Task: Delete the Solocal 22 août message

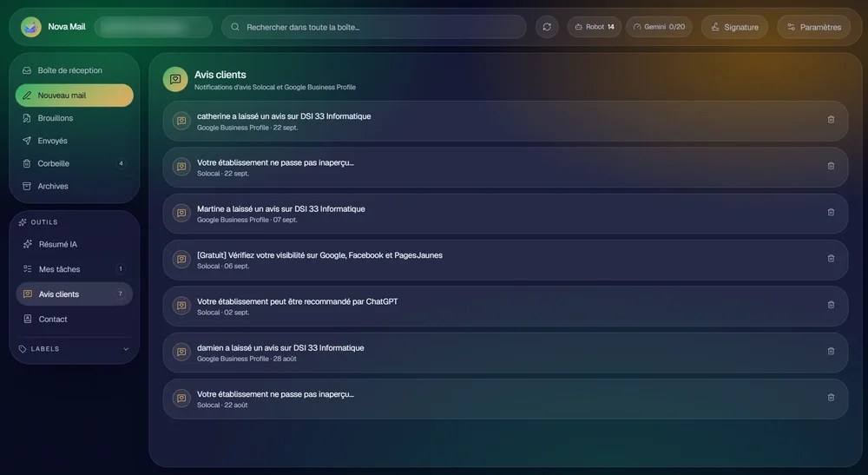Action: click(831, 398)
